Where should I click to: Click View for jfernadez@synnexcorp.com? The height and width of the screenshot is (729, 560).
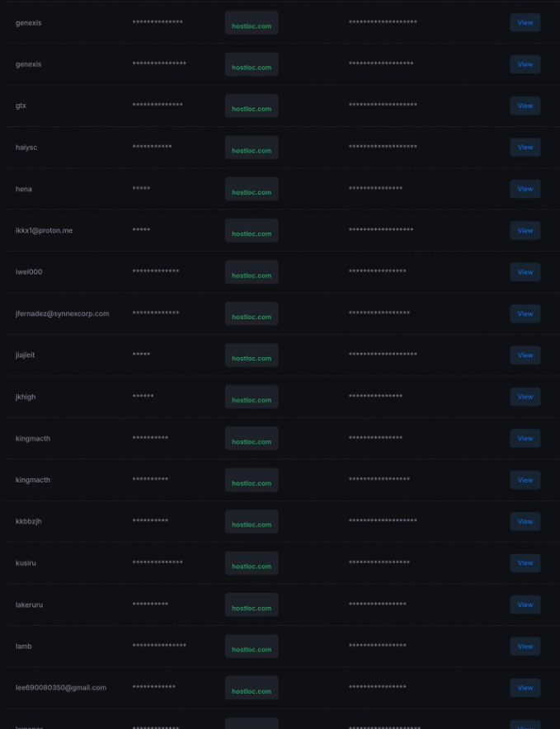(525, 314)
